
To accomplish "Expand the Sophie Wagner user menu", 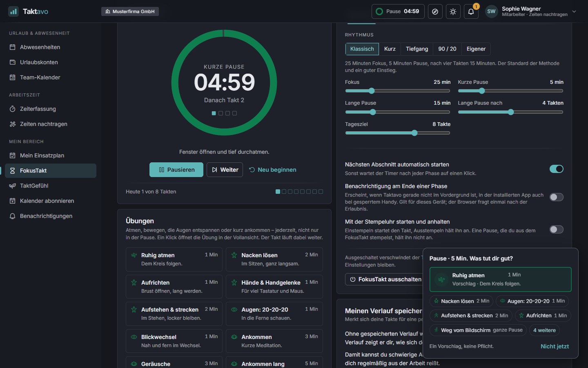I will (x=574, y=11).
